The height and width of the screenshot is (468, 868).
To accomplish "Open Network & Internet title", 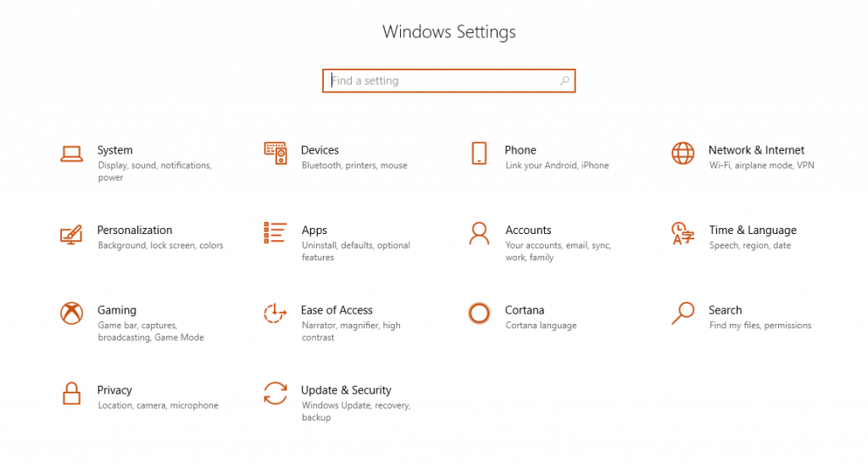I will click(756, 150).
